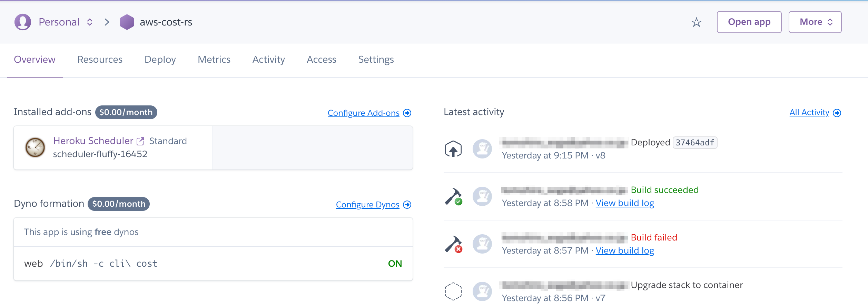Click the arrow icon next to All Activity
The width and height of the screenshot is (868, 308).
[837, 113]
